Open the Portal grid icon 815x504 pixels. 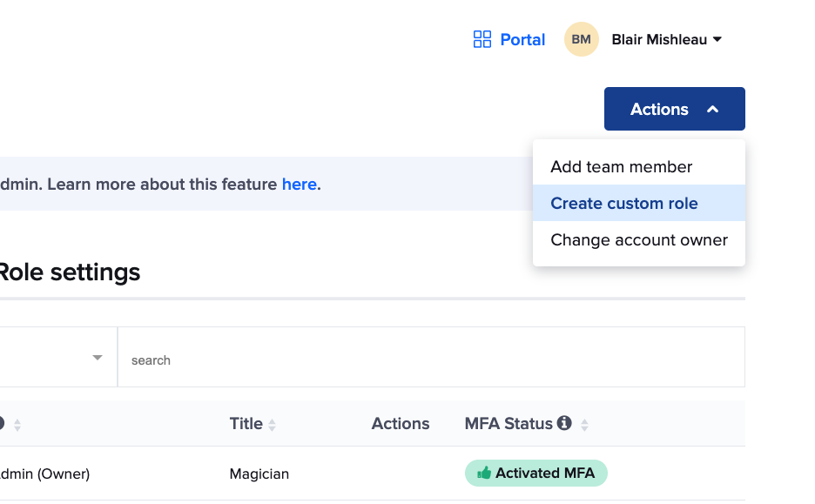[x=482, y=39]
